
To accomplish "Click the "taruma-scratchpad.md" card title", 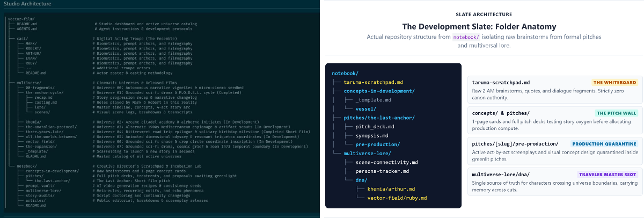I will 501,83.
